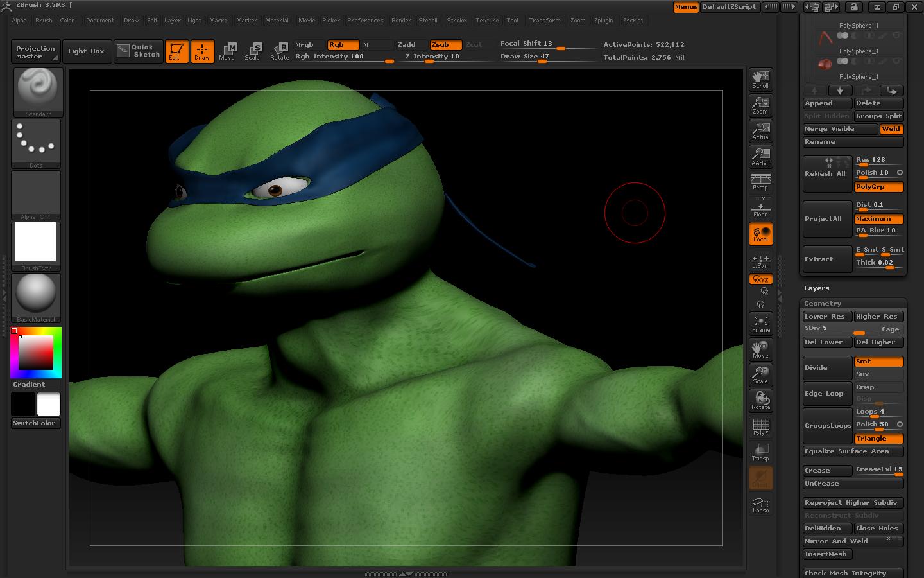
Task: Open the Dots stroke selector
Action: (x=37, y=143)
